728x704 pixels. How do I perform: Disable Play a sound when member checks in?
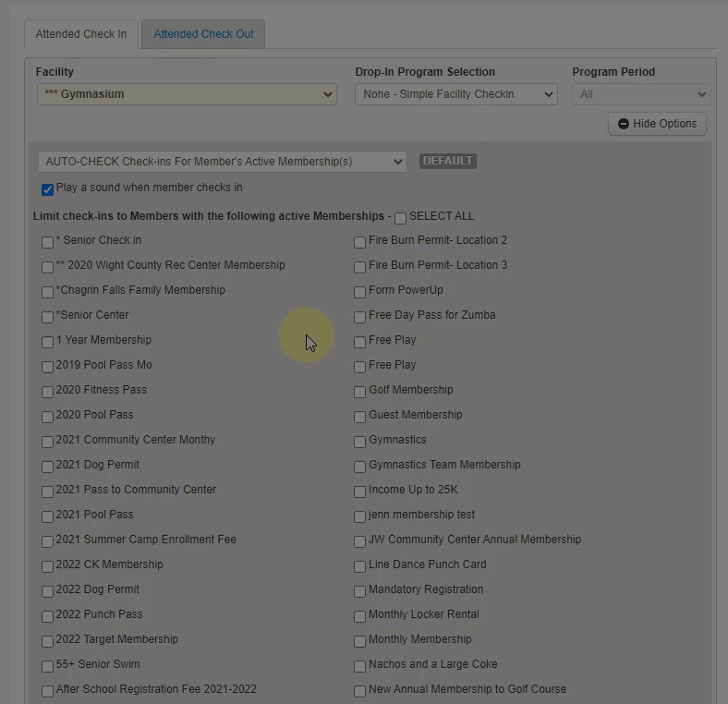coord(47,189)
